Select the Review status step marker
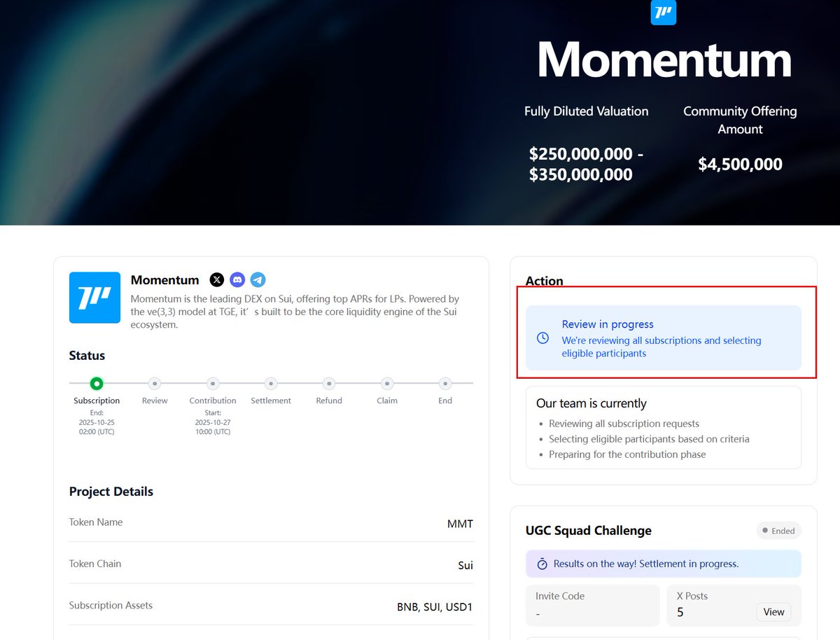 [155, 383]
